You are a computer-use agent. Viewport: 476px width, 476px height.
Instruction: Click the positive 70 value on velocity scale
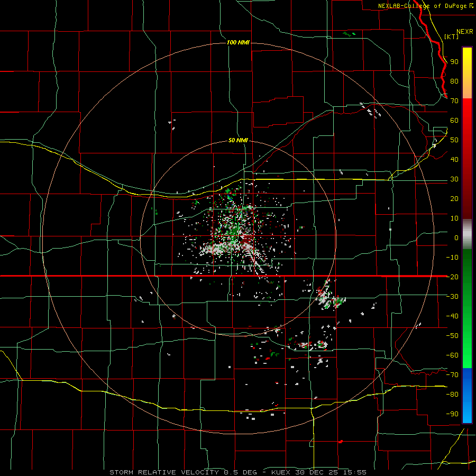454,101
